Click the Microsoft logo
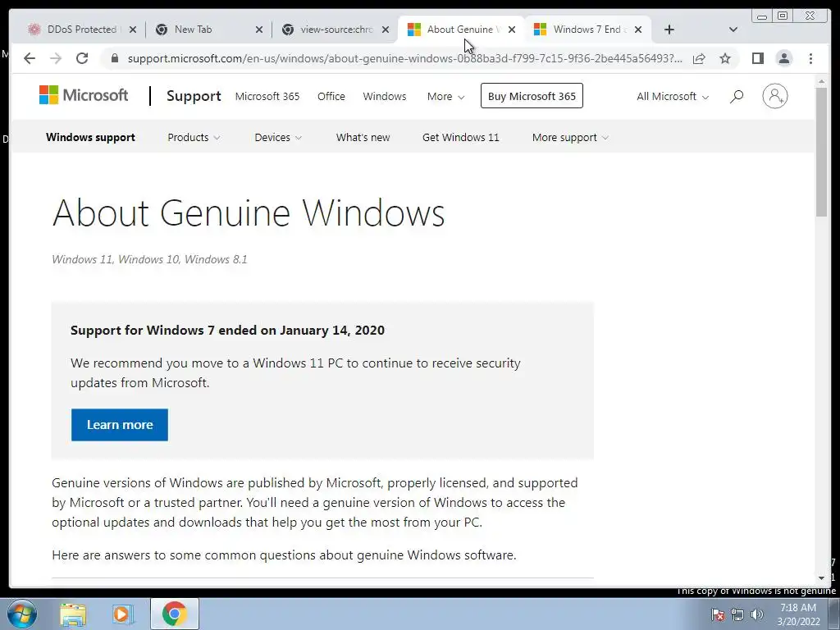The width and height of the screenshot is (840, 630). coord(84,95)
